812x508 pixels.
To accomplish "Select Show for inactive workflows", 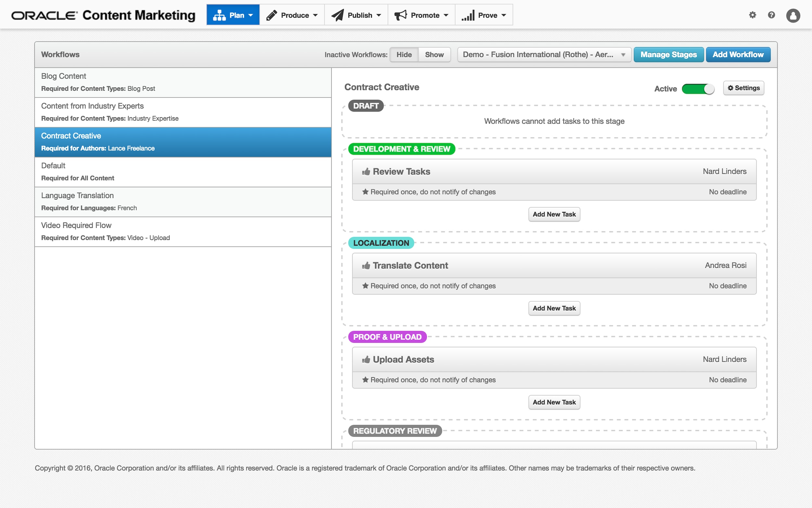I will [434, 54].
